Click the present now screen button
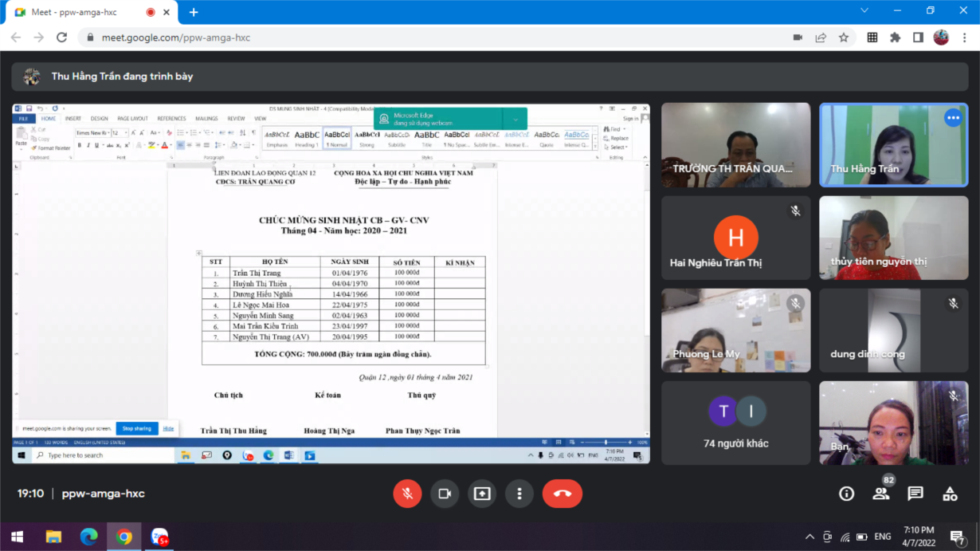This screenshot has width=980, height=551. click(x=482, y=494)
